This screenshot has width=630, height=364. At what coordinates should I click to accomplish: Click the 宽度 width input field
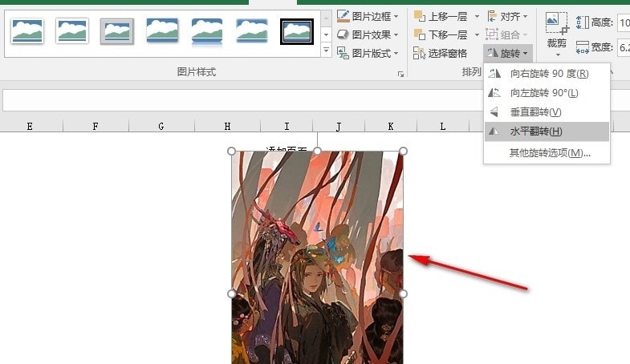[x=624, y=48]
